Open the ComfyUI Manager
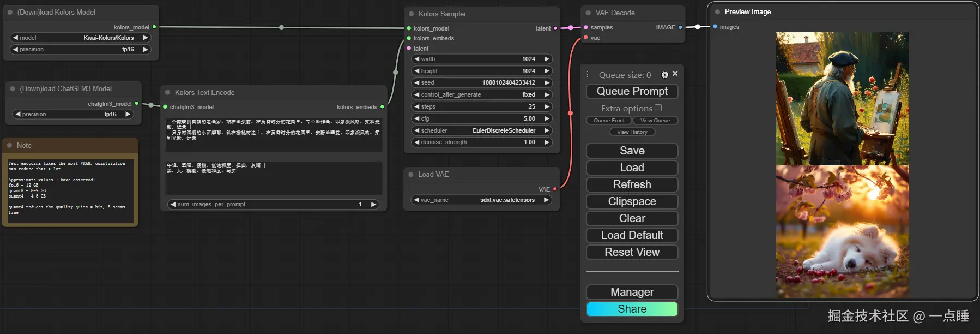Screen dimensions: 980x334 pos(632,292)
